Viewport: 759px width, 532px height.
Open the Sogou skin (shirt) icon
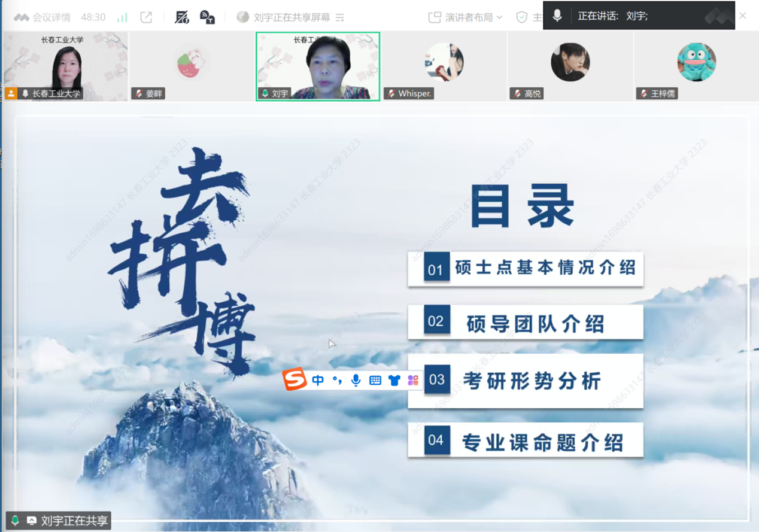tap(394, 380)
